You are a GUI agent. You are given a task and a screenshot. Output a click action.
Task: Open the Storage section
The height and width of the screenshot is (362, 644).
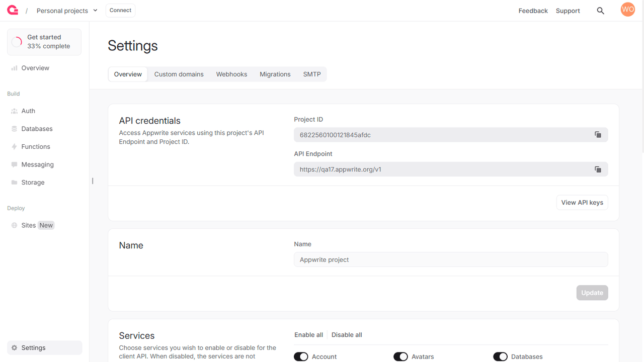coord(33,182)
